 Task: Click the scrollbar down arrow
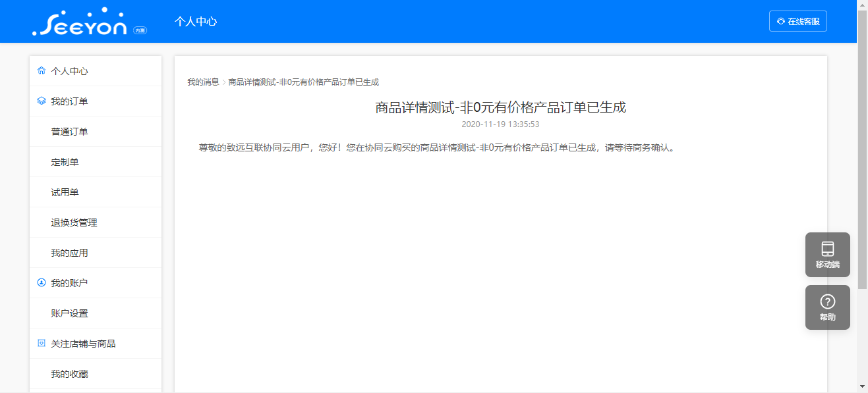point(862,387)
